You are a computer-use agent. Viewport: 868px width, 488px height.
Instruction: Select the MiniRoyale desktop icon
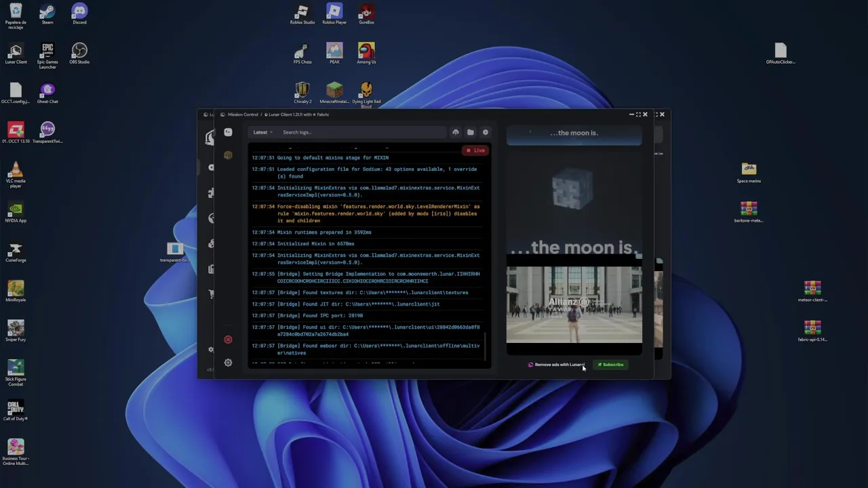coord(16,291)
